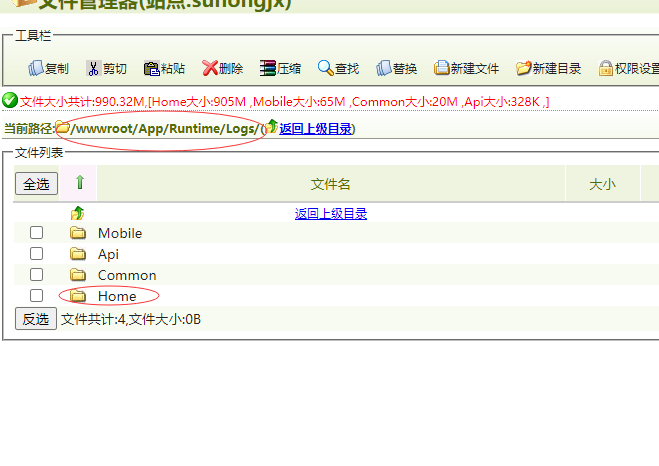Click the Common folder icon
Image resolution: width=659 pixels, height=466 pixels.
tap(78, 275)
